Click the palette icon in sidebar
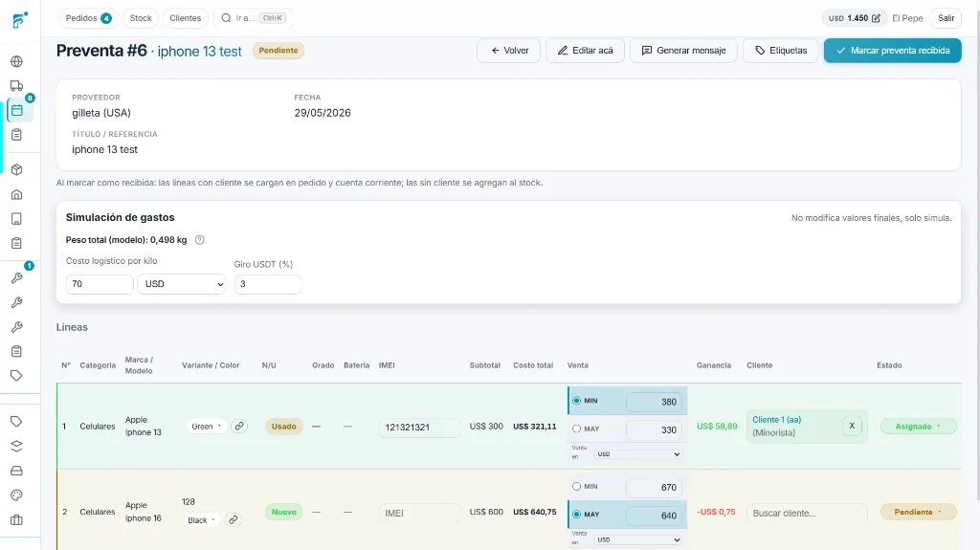This screenshot has height=550, width=980. pos(17,495)
